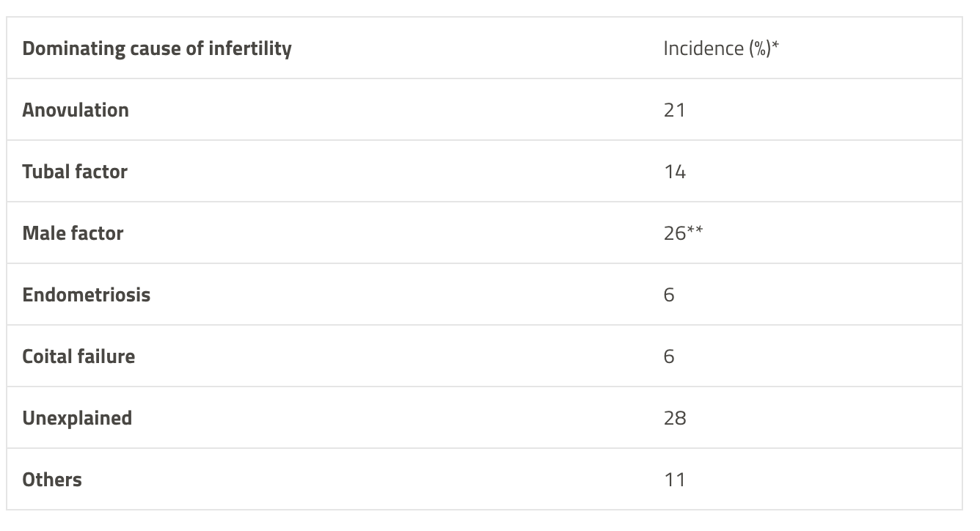The height and width of the screenshot is (531, 980).
Task: Select the Tubal factor row label
Action: tap(75, 172)
